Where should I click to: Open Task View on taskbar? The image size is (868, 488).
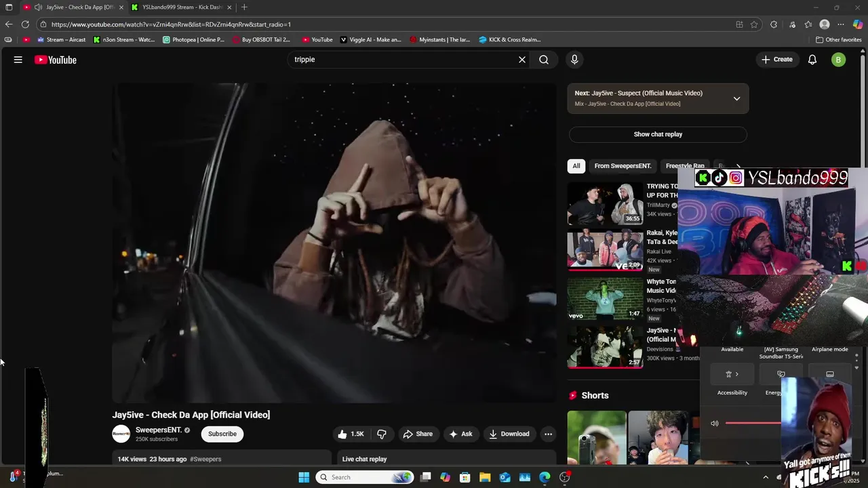[426, 477]
